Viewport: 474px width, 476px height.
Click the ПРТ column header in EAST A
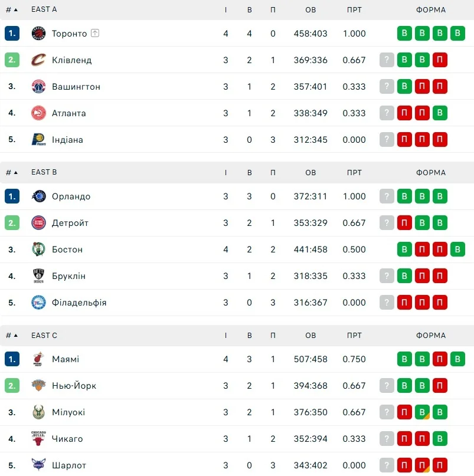pyautogui.click(x=354, y=10)
